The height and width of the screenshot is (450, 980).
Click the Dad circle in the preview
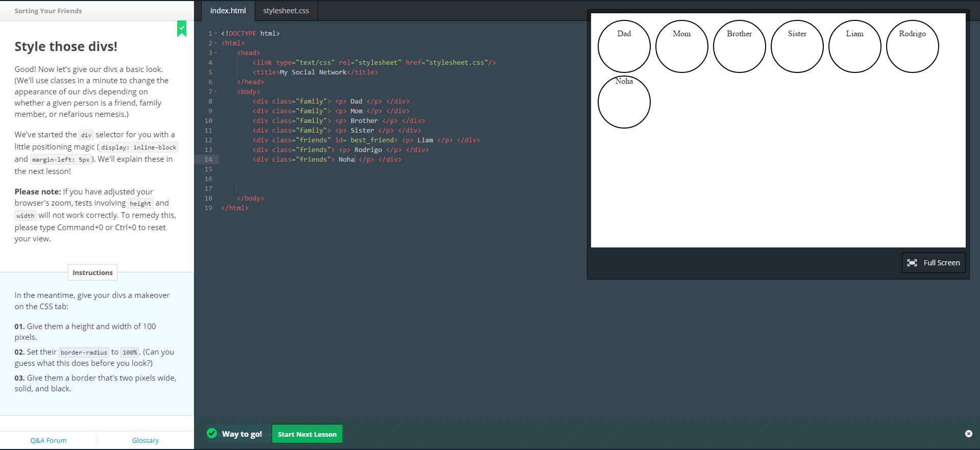point(624,46)
